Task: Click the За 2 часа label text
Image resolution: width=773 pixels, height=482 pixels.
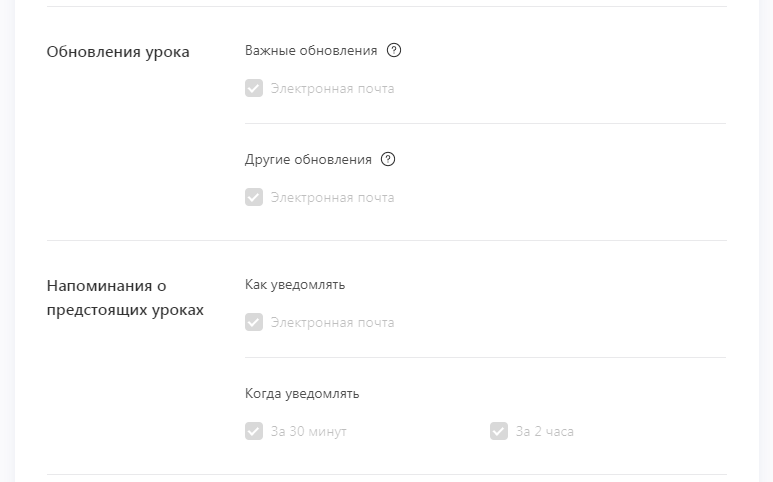Action: (x=545, y=432)
